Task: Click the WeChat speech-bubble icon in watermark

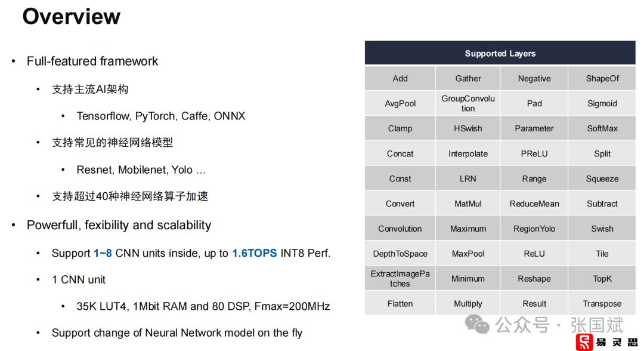Action: coord(477,325)
